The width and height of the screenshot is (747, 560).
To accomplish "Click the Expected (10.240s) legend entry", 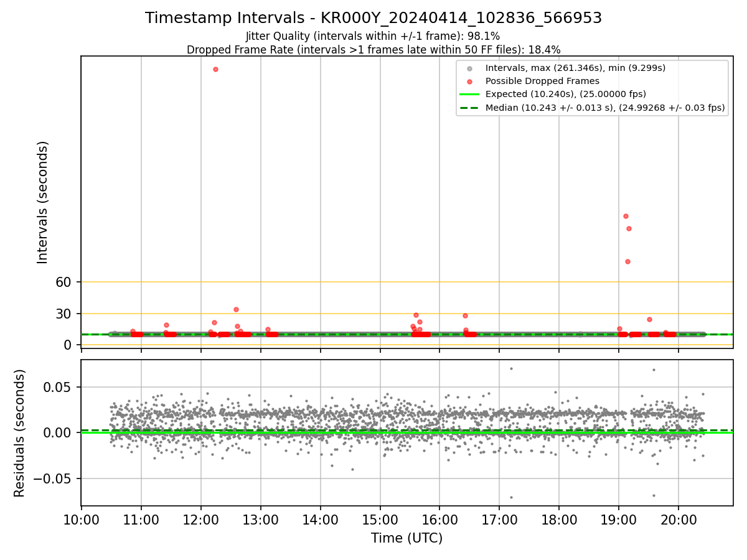I will click(x=566, y=94).
